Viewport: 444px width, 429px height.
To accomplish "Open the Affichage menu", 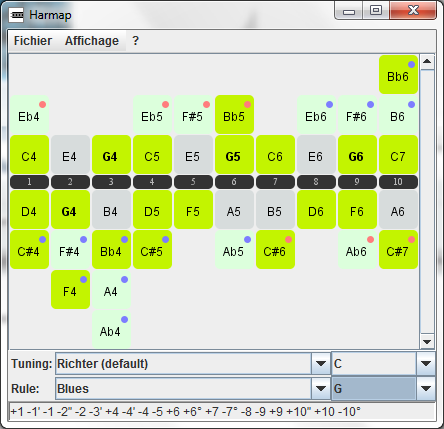I will (x=92, y=41).
